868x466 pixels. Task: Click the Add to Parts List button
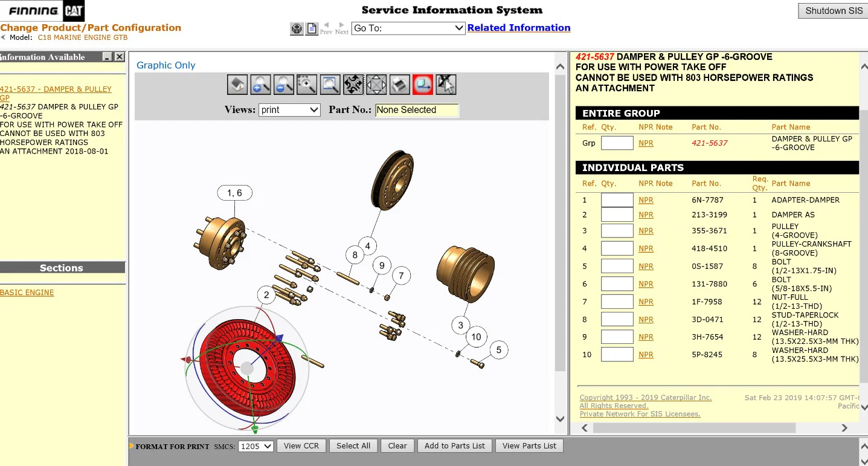coord(454,446)
